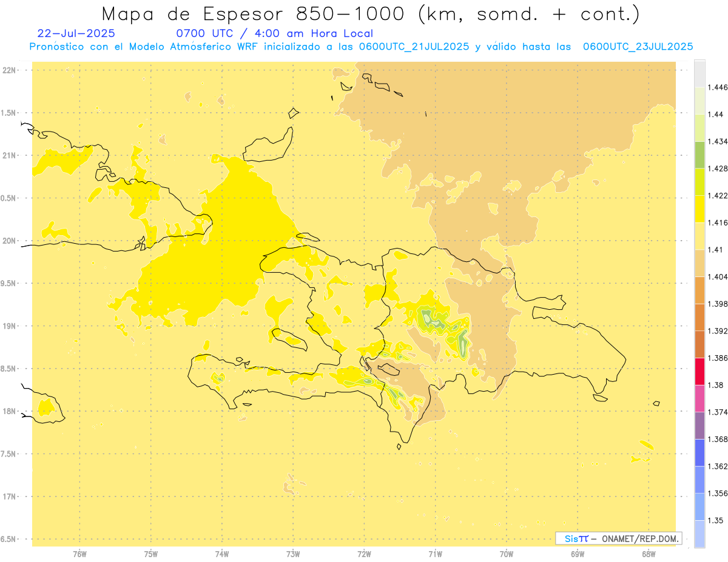Click the color bar value '1.35'
Viewport: 728px width, 562px height.
tap(715, 520)
